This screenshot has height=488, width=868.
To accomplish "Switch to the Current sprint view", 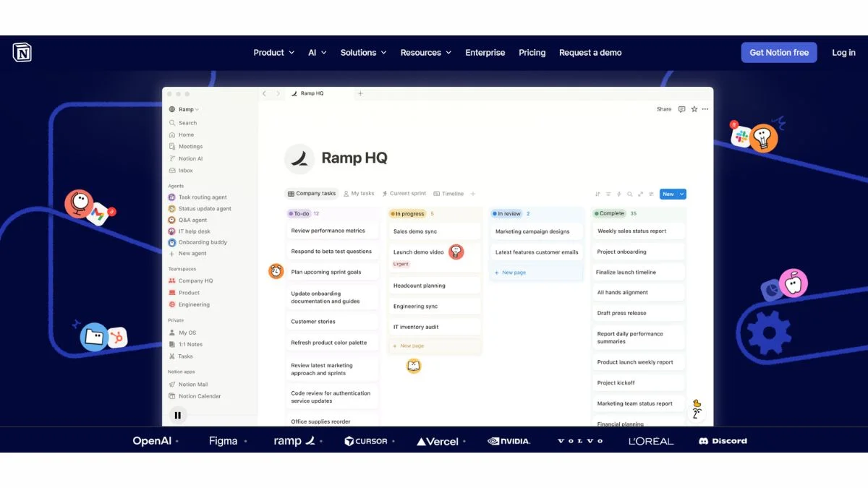I will click(x=404, y=194).
